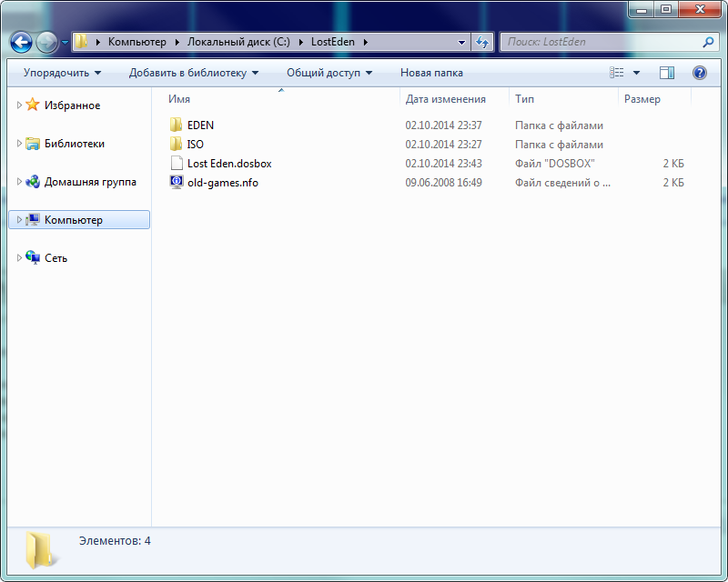Minimize the Explorer window
728x582 pixels.
[x=642, y=9]
